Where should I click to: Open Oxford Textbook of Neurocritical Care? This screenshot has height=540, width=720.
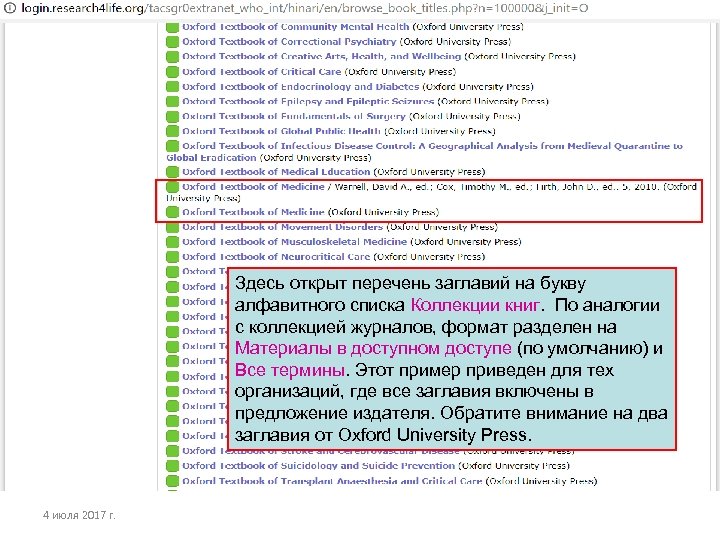click(x=276, y=256)
